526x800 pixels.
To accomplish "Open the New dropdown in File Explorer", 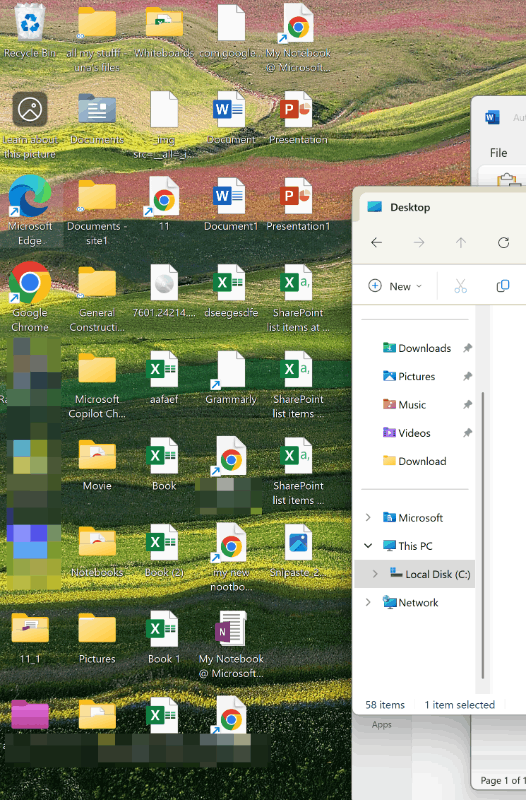I will coord(395,286).
